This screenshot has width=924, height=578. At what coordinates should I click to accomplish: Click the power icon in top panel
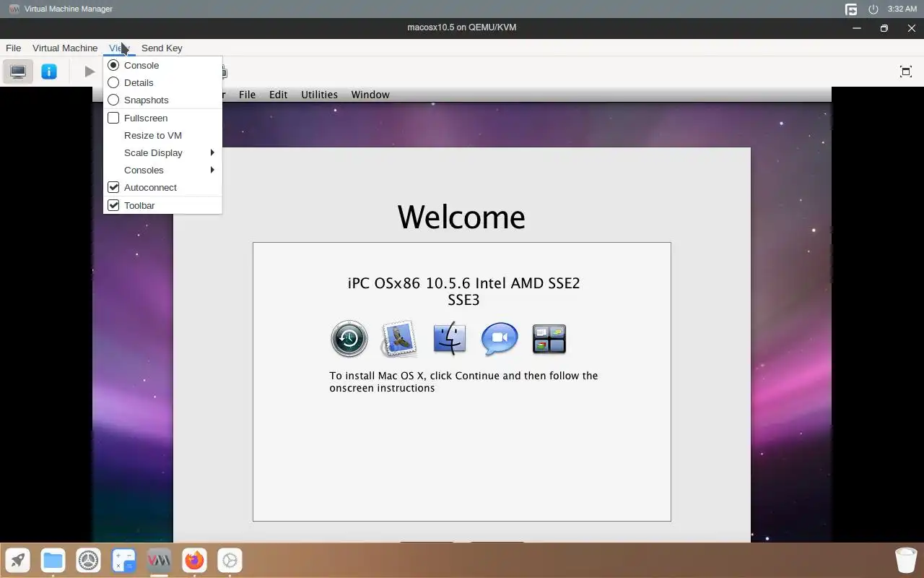(873, 9)
